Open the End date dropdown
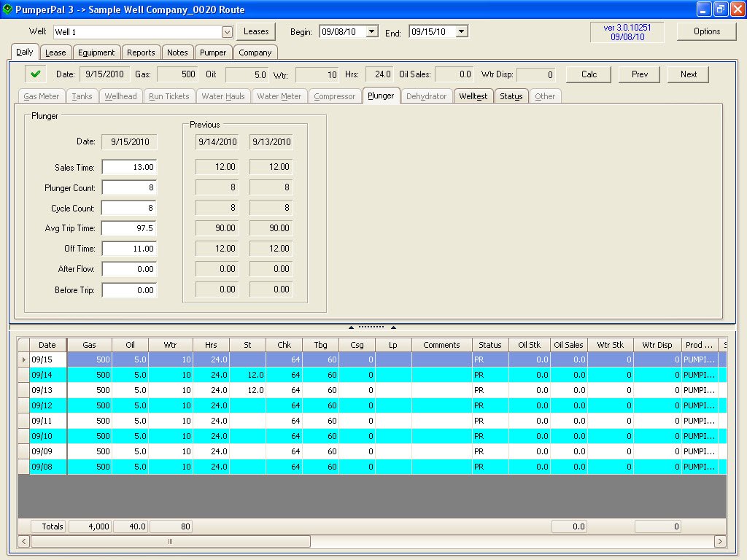The image size is (747, 560). click(x=461, y=31)
